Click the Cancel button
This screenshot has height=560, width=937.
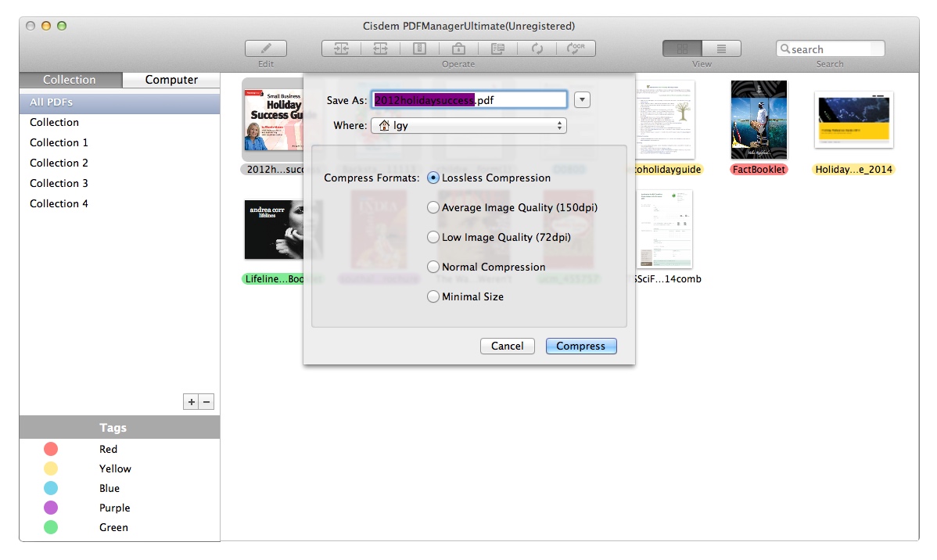coord(508,346)
